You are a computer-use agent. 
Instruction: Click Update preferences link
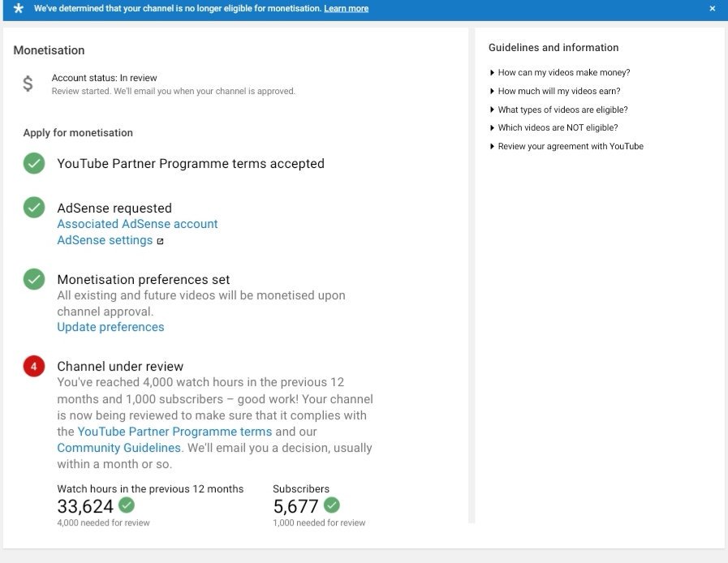coord(110,327)
